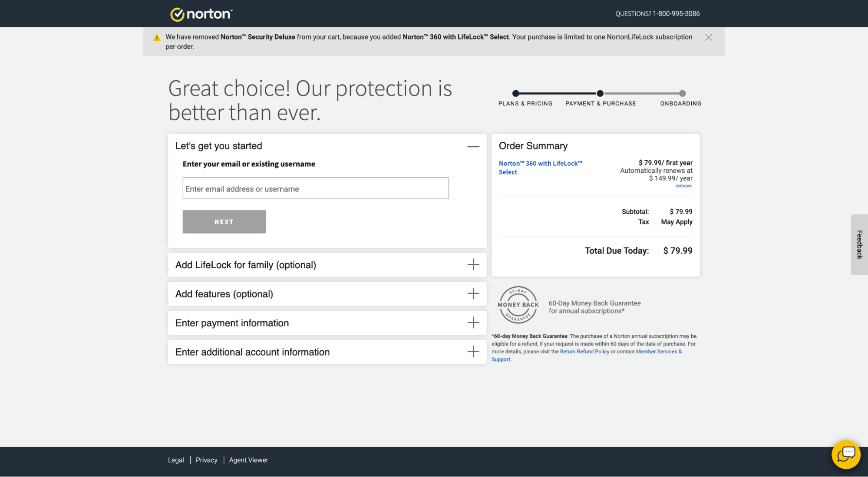Viewport: 868px width, 477px height.
Task: Expand the Enter payment information section
Action: tap(473, 322)
